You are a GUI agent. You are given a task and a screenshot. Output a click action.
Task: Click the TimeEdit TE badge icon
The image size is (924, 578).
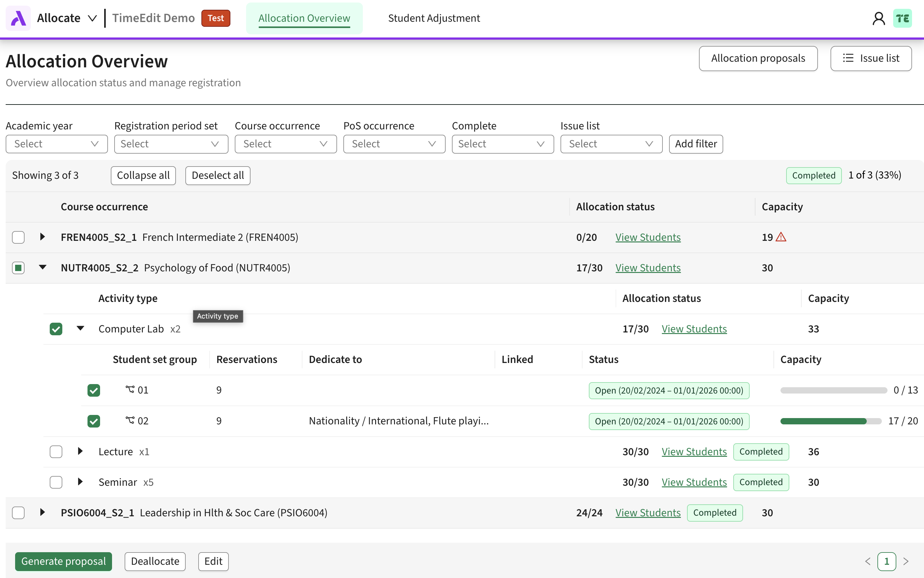click(x=902, y=18)
